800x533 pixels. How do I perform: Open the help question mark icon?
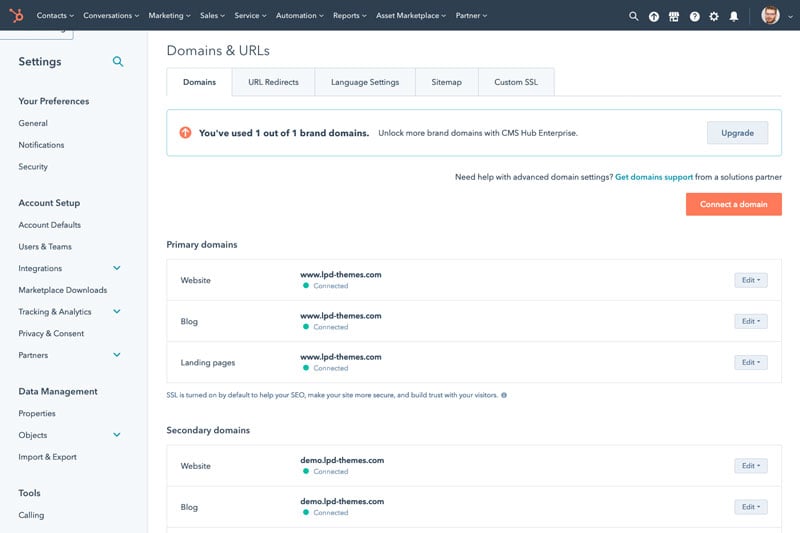click(x=694, y=16)
